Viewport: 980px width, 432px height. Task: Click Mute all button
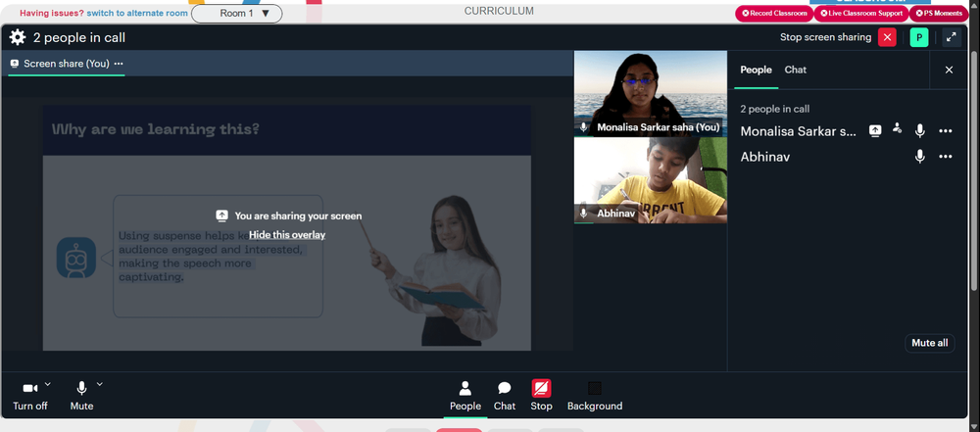pos(929,343)
